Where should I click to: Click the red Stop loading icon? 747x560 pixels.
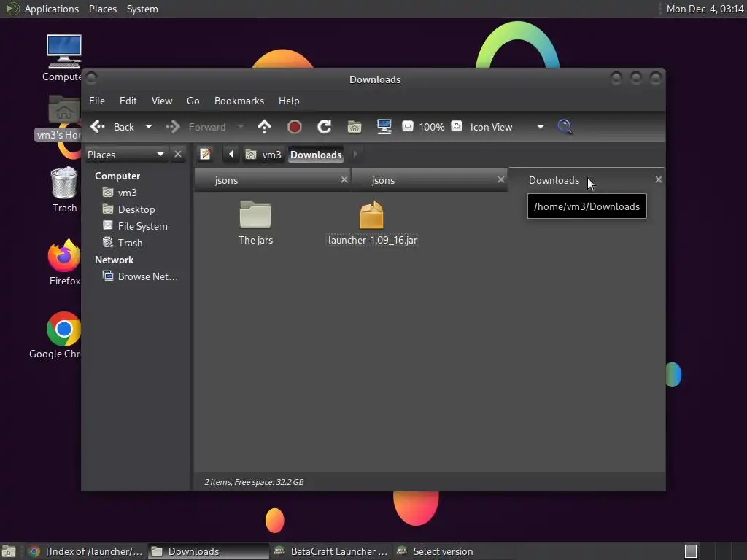(295, 127)
